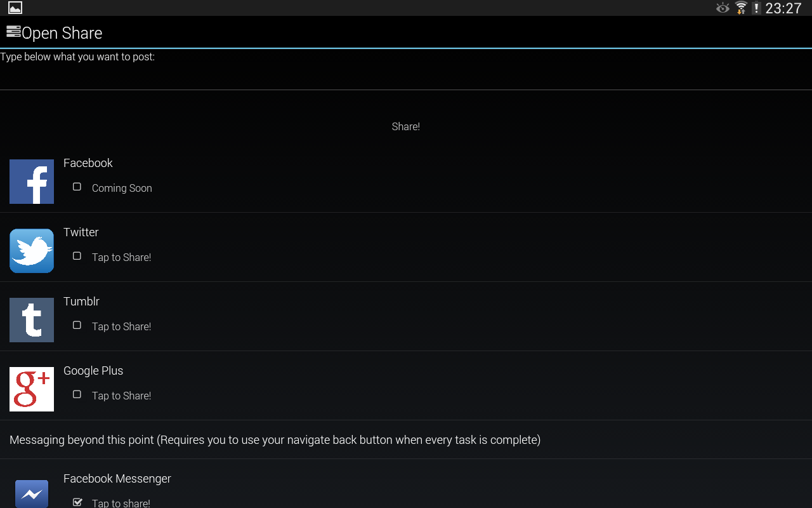Image resolution: width=812 pixels, height=508 pixels.
Task: Select the Facebook label
Action: (88, 163)
